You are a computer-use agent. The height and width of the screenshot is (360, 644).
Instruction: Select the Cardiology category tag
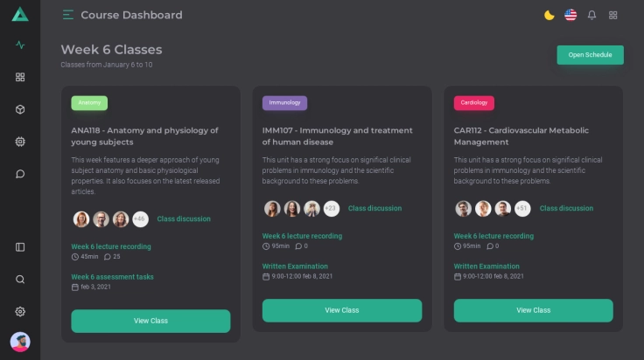tap(473, 103)
